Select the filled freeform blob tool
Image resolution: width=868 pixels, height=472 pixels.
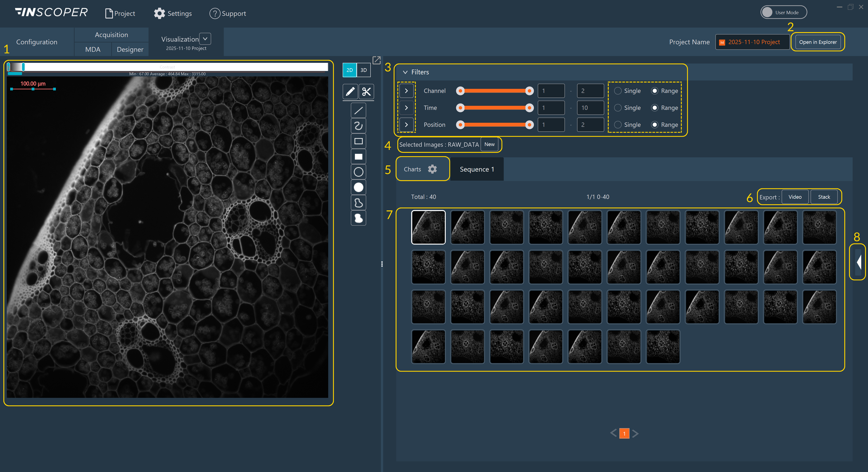pyautogui.click(x=358, y=218)
